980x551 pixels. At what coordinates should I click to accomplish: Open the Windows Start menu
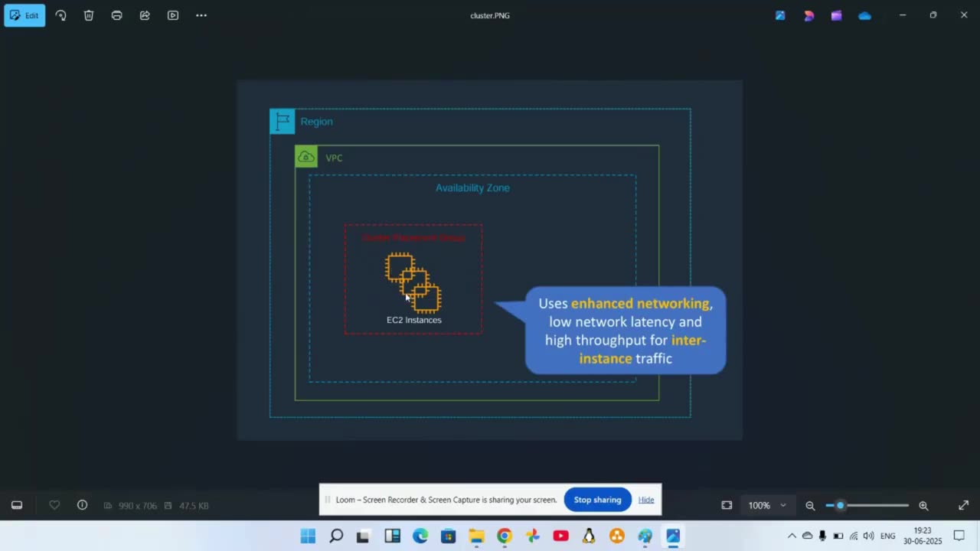pos(308,536)
